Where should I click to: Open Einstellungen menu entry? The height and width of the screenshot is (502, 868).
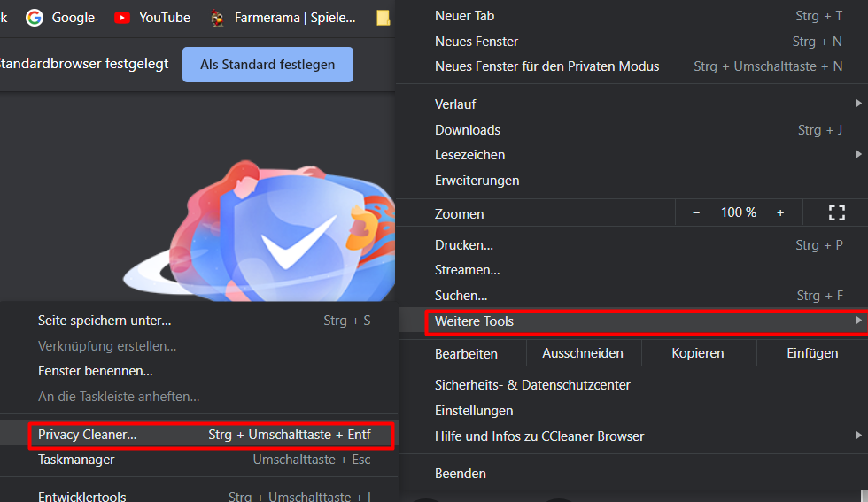click(633, 411)
